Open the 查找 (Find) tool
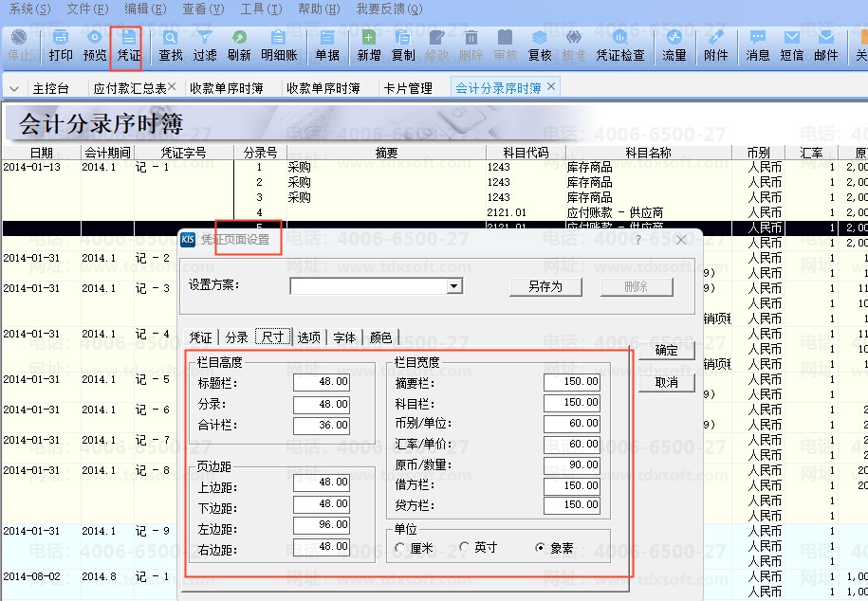The image size is (868, 601). [171, 46]
